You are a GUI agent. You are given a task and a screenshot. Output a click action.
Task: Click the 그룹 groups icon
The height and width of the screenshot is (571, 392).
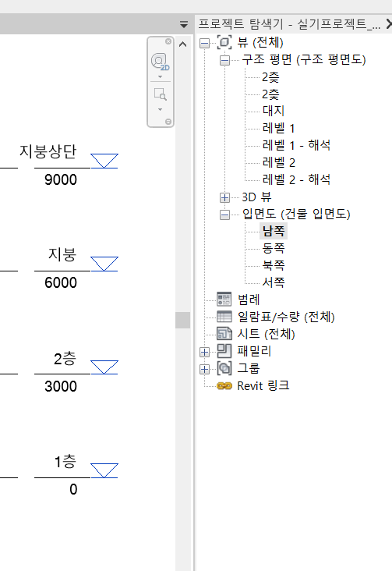224,368
